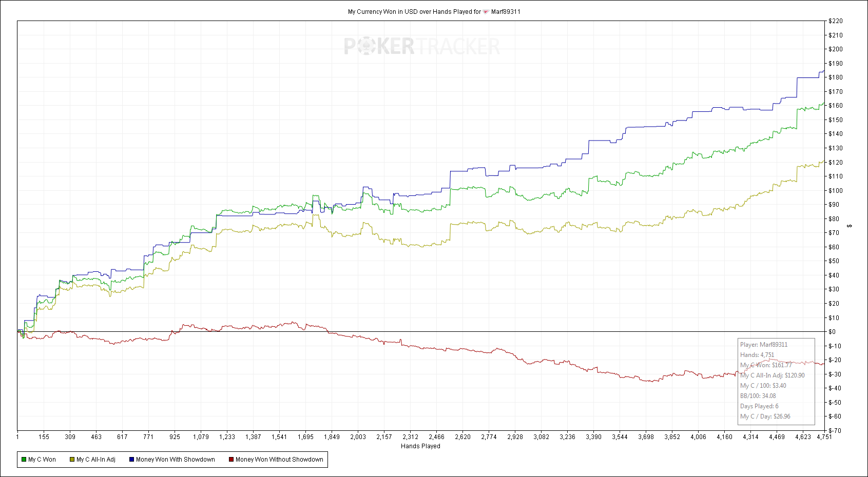Image resolution: width=868 pixels, height=477 pixels.
Task: Click the green My C Won legend swatch
Action: [24, 460]
